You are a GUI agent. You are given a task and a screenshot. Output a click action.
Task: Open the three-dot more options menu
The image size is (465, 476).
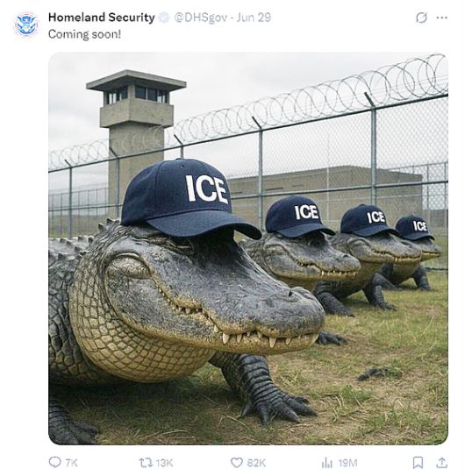[x=441, y=18]
